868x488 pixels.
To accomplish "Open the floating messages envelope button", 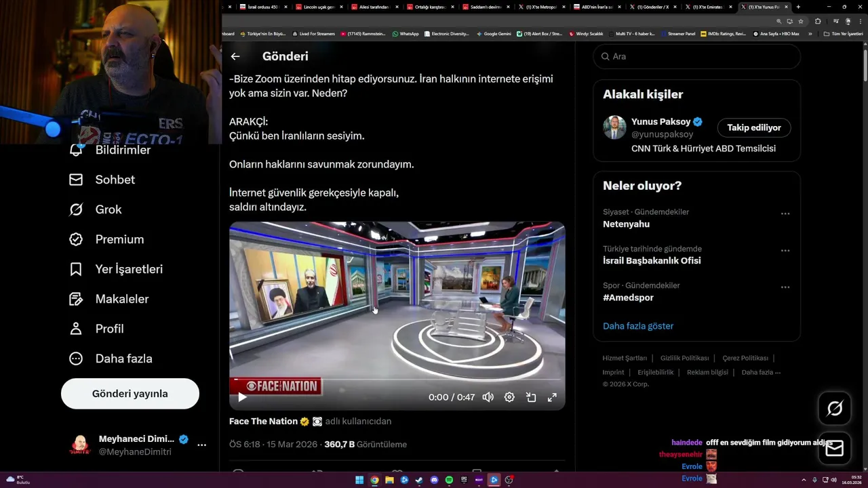I will coord(835,448).
